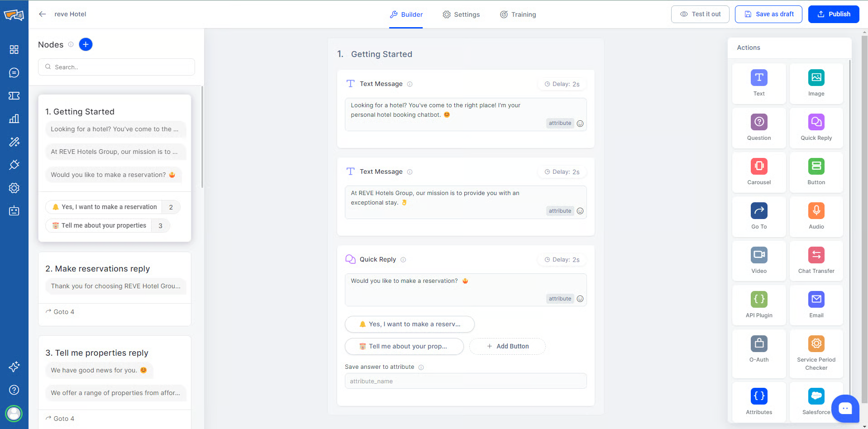Add the O-Auth action

pos(759,354)
